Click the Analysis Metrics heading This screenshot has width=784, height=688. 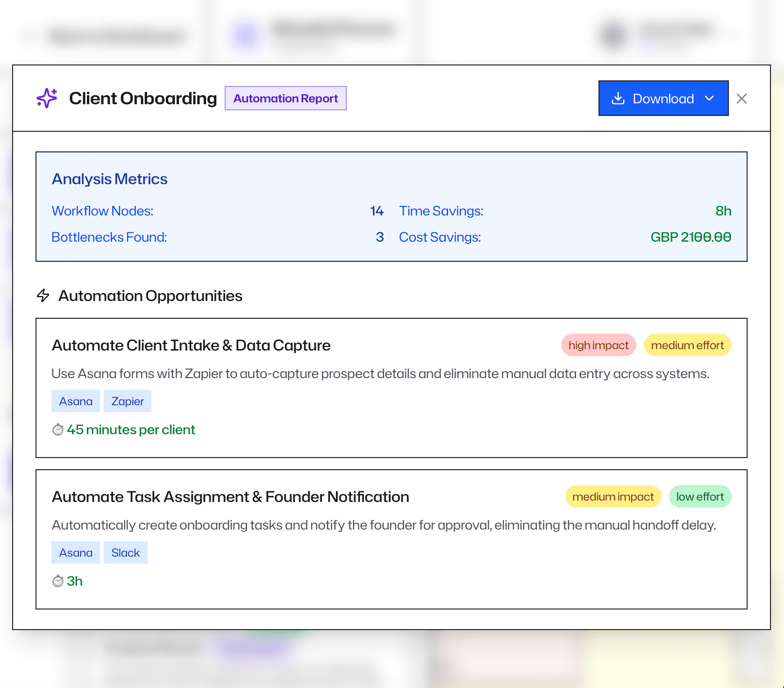pyautogui.click(x=109, y=179)
